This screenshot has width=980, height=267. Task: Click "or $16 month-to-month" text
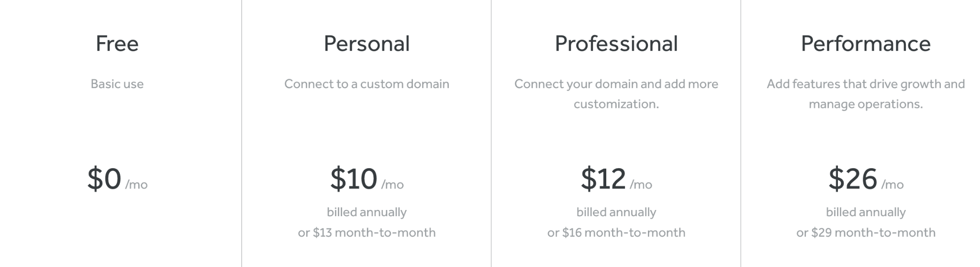(x=616, y=232)
